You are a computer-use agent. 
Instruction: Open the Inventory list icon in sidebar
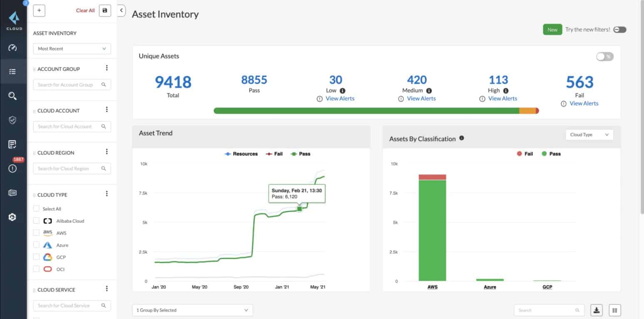[12, 72]
